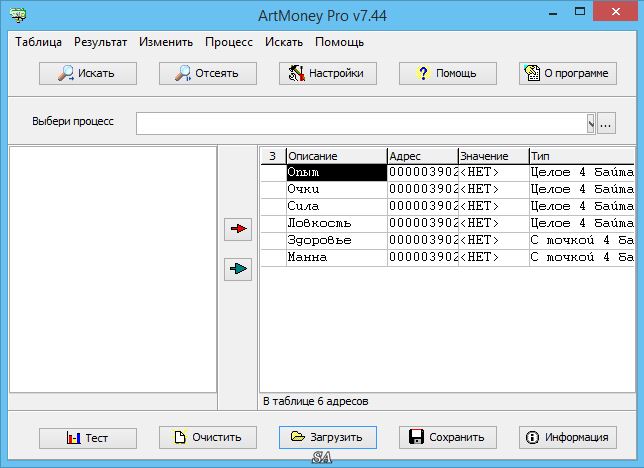Expand the Выбери процесс dropdown arrow
The width and height of the screenshot is (644, 468).
[591, 123]
